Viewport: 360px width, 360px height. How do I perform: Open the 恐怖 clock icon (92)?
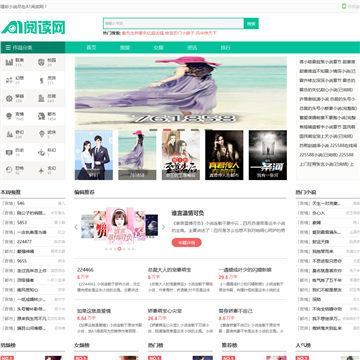click(x=9, y=170)
